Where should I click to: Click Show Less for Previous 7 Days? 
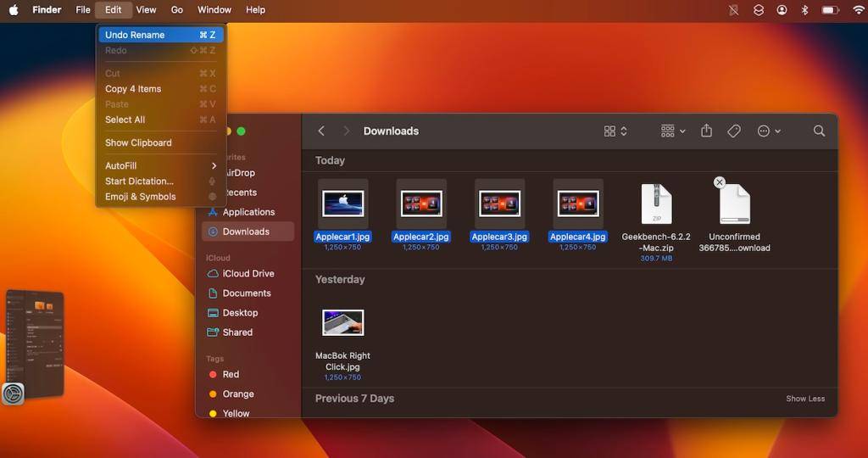tap(804, 399)
